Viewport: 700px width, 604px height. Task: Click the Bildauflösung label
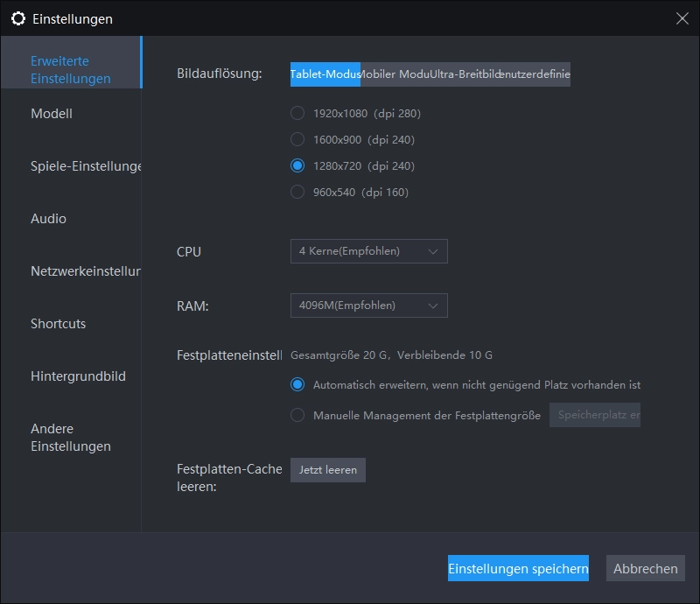pyautogui.click(x=220, y=74)
